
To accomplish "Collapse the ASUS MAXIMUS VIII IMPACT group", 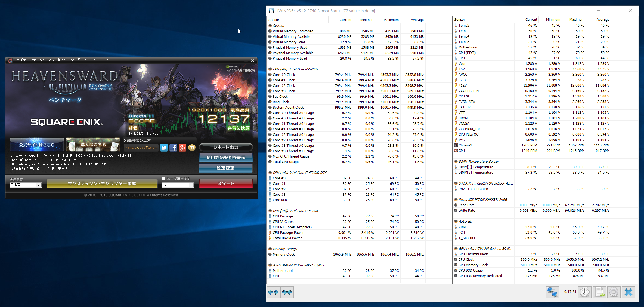I will pos(270,265).
